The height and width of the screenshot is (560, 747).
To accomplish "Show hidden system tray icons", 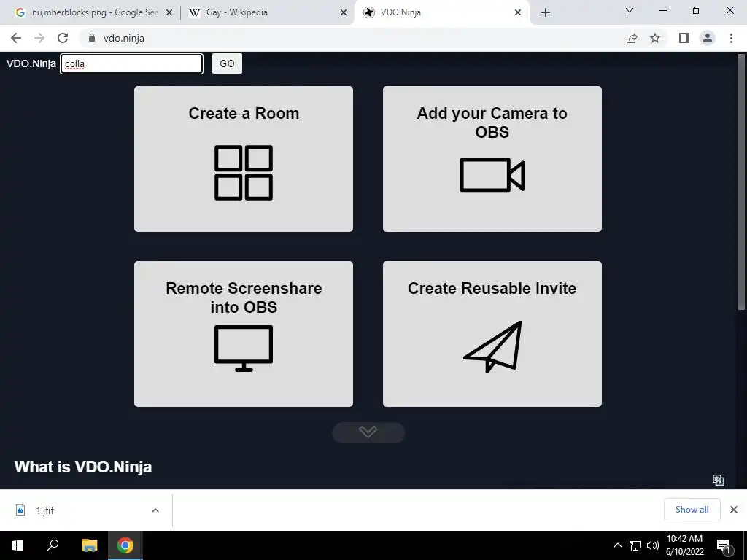I will [x=617, y=545].
